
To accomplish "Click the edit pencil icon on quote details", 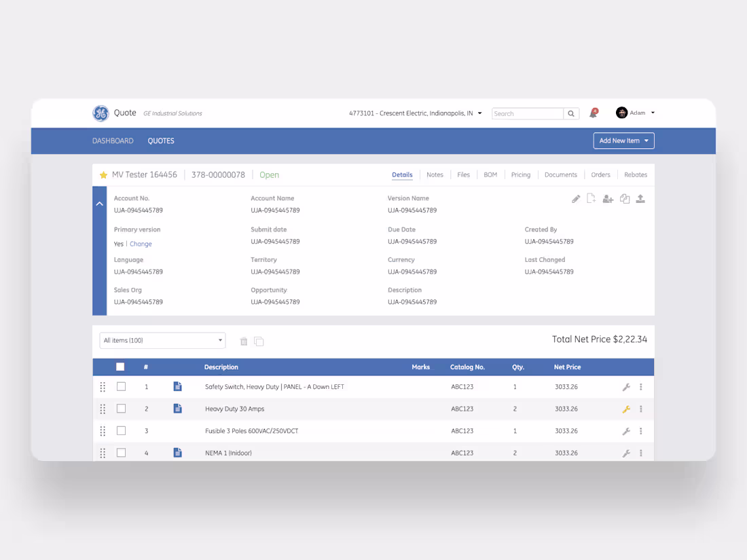I will [x=575, y=198].
